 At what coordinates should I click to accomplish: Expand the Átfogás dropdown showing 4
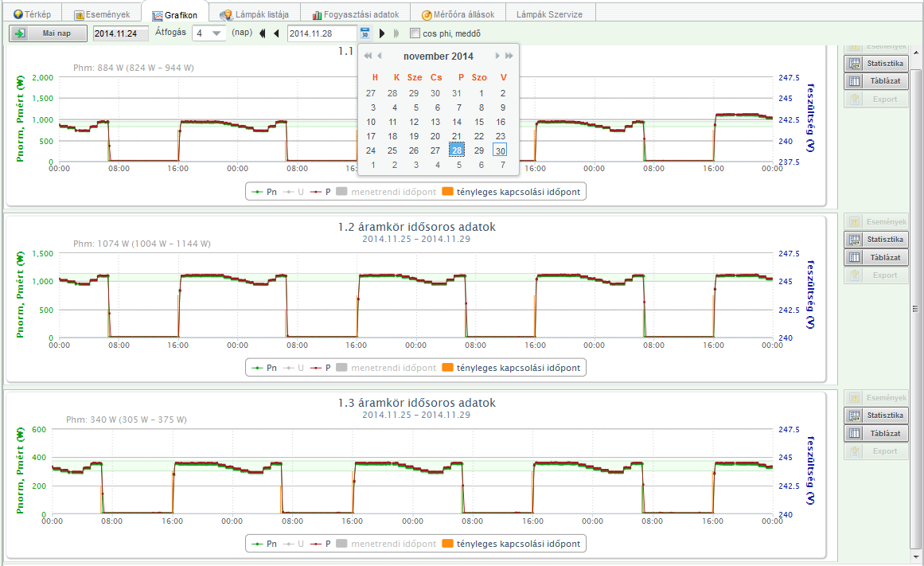coord(209,33)
